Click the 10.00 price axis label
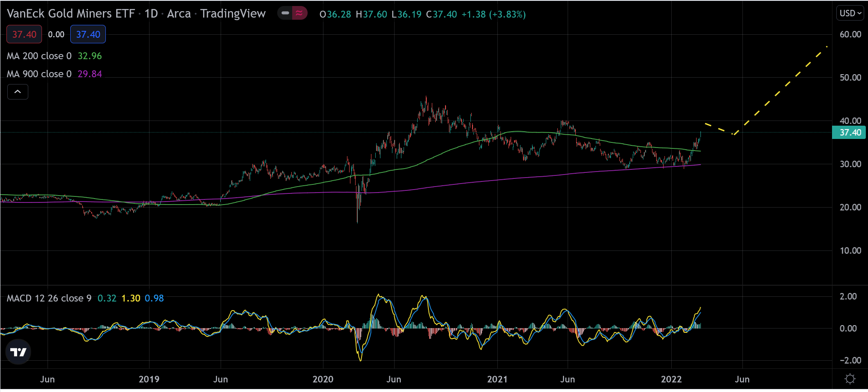The width and height of the screenshot is (868, 392). (850, 250)
